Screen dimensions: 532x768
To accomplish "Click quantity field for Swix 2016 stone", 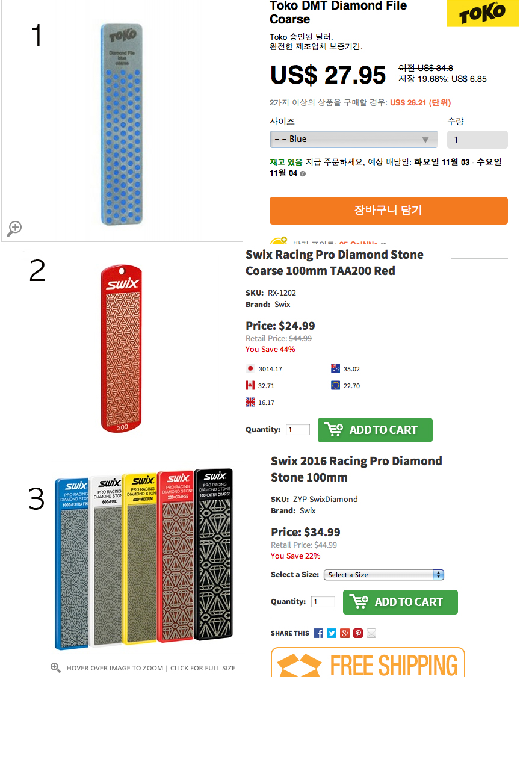I will pyautogui.click(x=323, y=602).
